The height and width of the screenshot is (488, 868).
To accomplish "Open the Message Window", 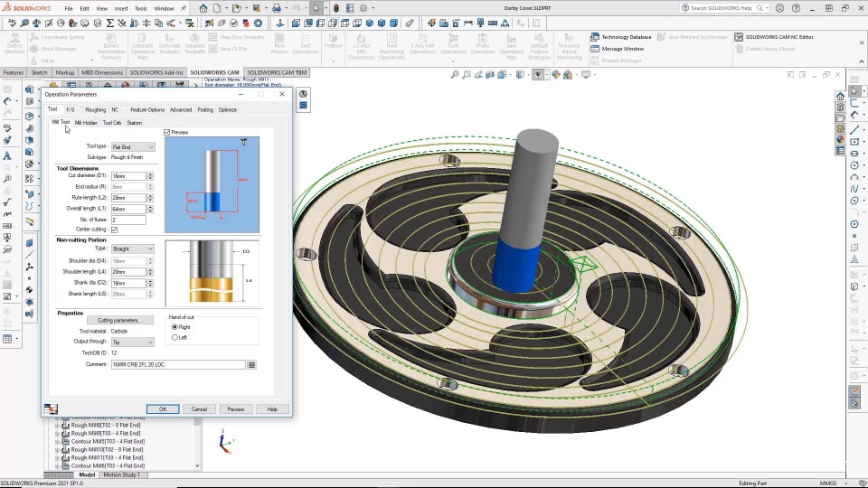I will [622, 49].
